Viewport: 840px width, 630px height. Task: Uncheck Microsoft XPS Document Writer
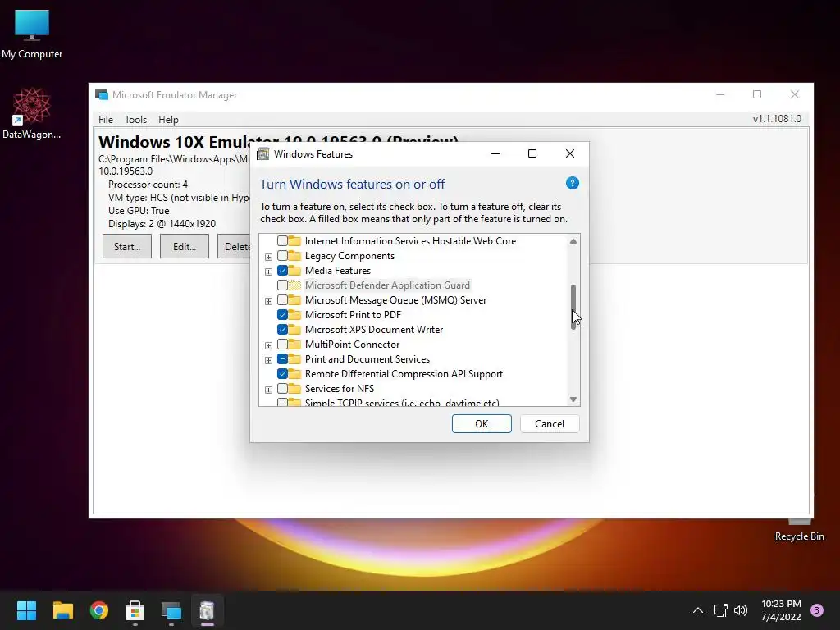point(282,330)
